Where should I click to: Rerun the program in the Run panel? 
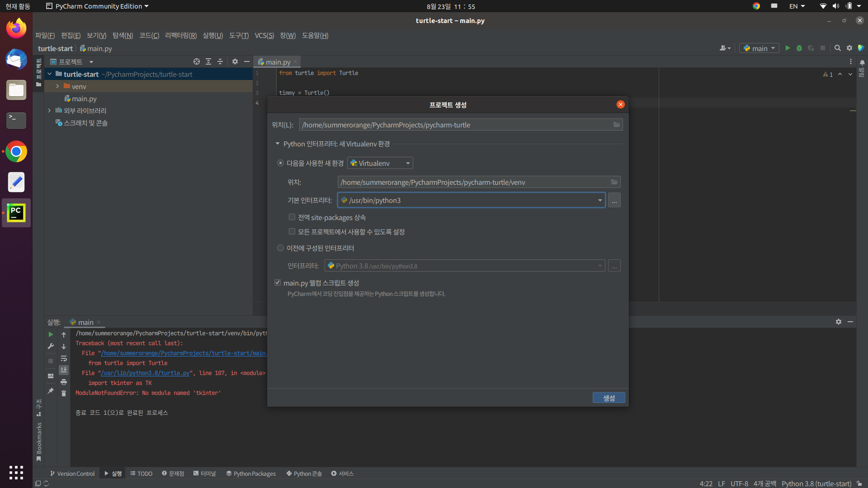coord(50,334)
